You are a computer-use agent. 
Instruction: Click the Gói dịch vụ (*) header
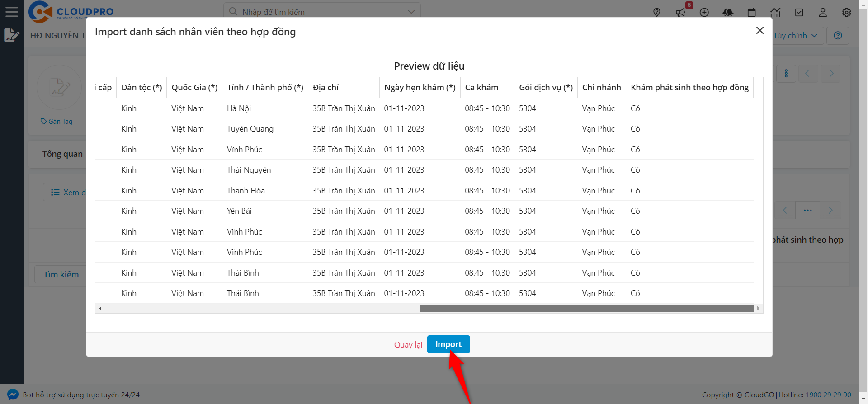tap(546, 88)
